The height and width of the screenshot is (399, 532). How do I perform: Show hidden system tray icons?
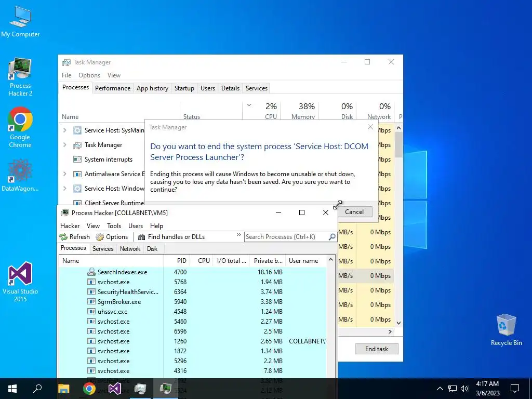(440, 389)
